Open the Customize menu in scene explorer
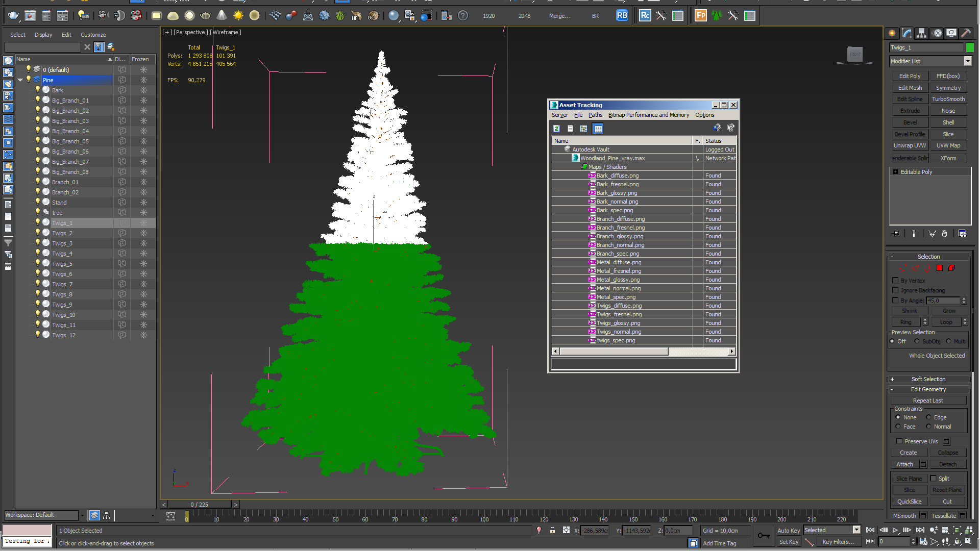Screen dimensions: 980x551 (x=93, y=35)
